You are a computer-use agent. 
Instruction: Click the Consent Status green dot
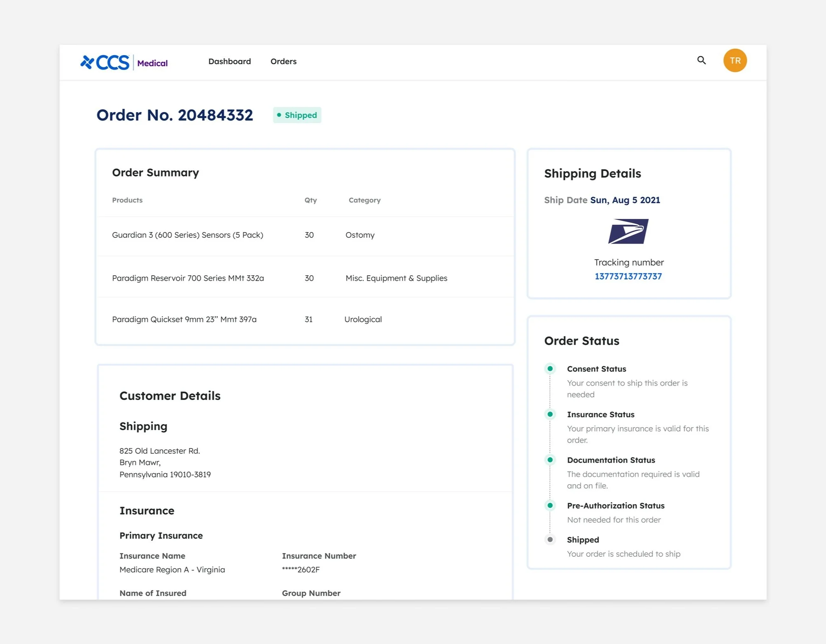tap(550, 369)
